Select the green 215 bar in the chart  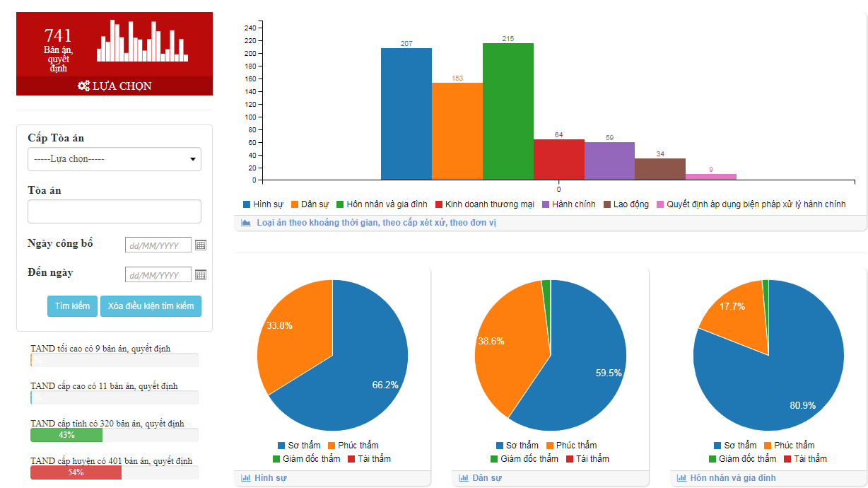point(508,111)
